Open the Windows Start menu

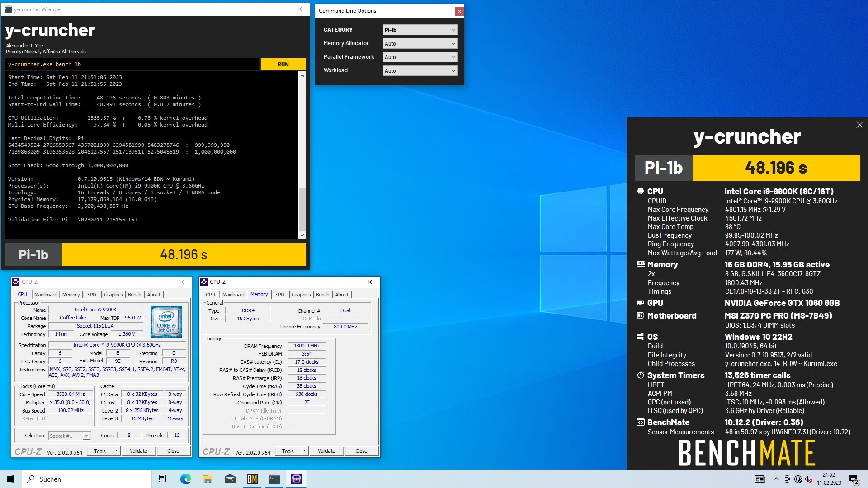(11, 479)
